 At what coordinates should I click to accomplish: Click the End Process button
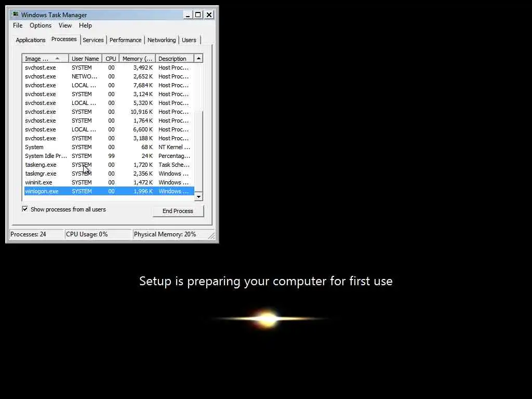click(178, 211)
